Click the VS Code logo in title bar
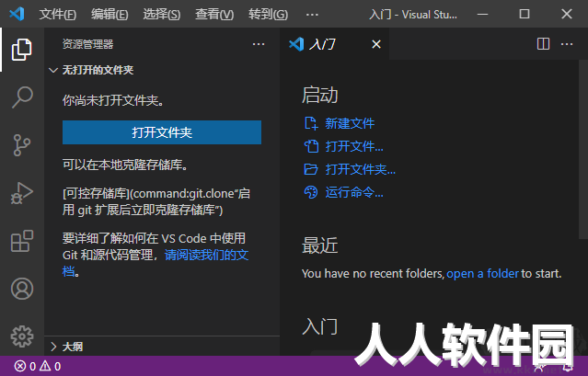Image resolution: width=588 pixels, height=376 pixels. pos(17,14)
